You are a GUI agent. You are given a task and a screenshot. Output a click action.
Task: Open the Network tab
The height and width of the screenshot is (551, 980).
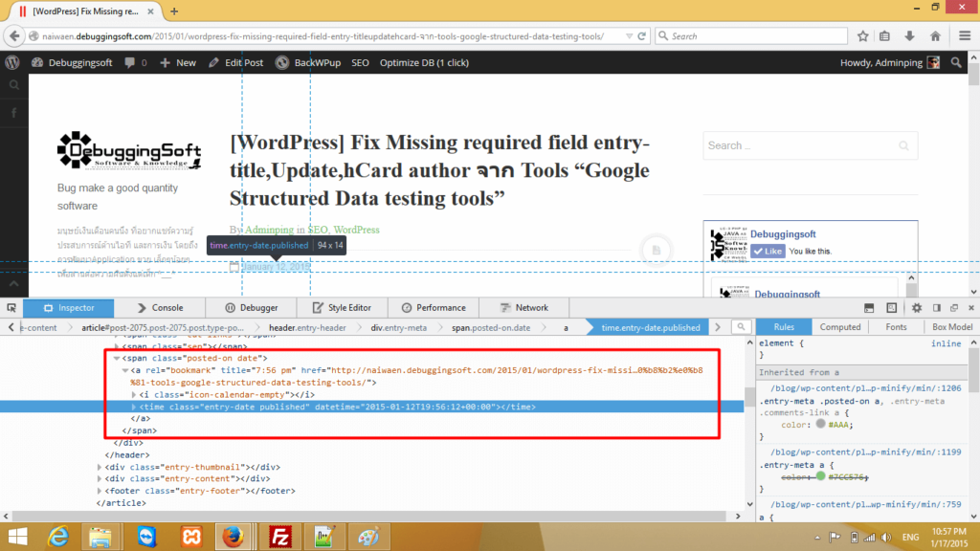pos(523,308)
